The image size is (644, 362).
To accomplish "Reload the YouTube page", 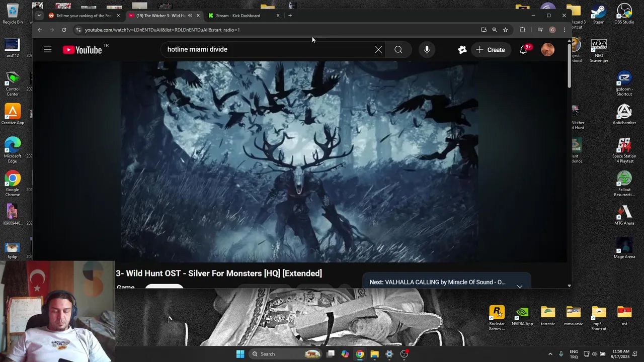I will point(64,30).
